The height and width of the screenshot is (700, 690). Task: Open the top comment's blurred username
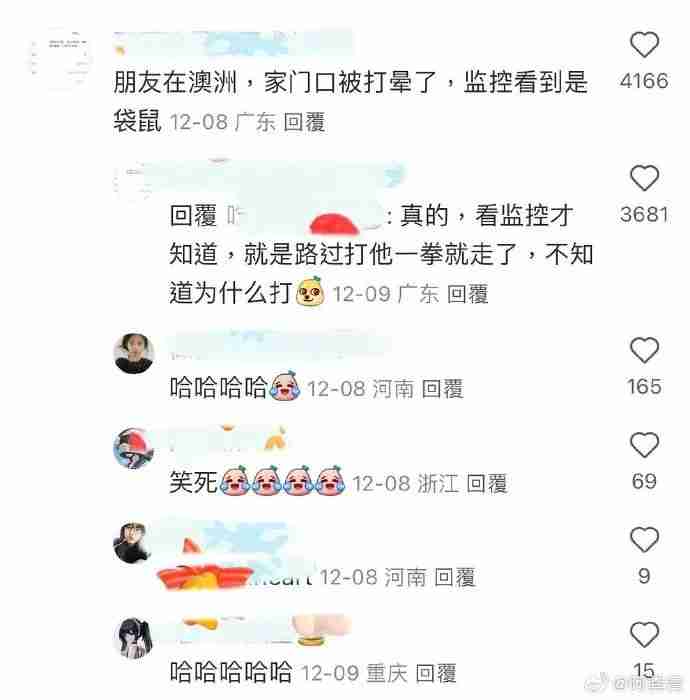[233, 42]
